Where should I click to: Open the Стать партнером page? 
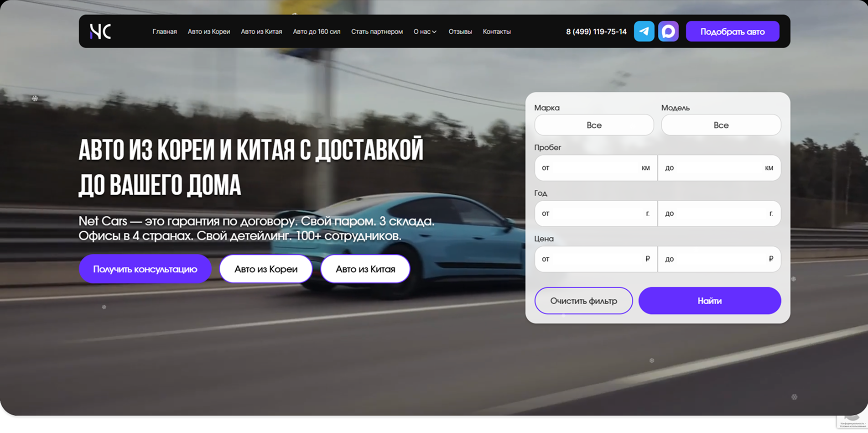coord(377,31)
